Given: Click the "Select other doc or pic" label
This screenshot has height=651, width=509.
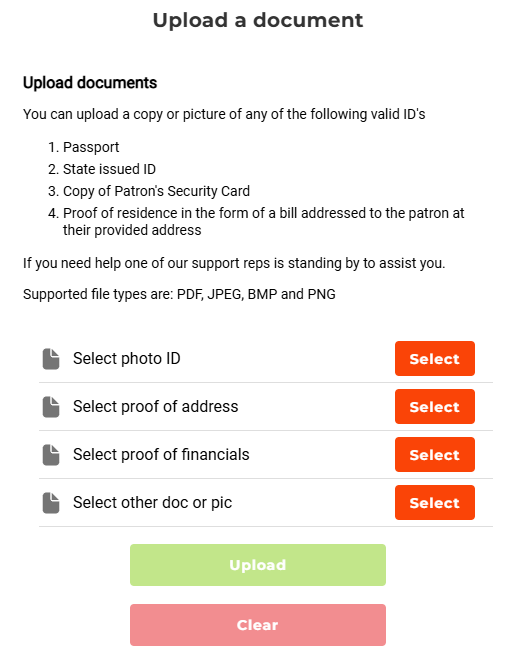Looking at the screenshot, I should point(152,503).
